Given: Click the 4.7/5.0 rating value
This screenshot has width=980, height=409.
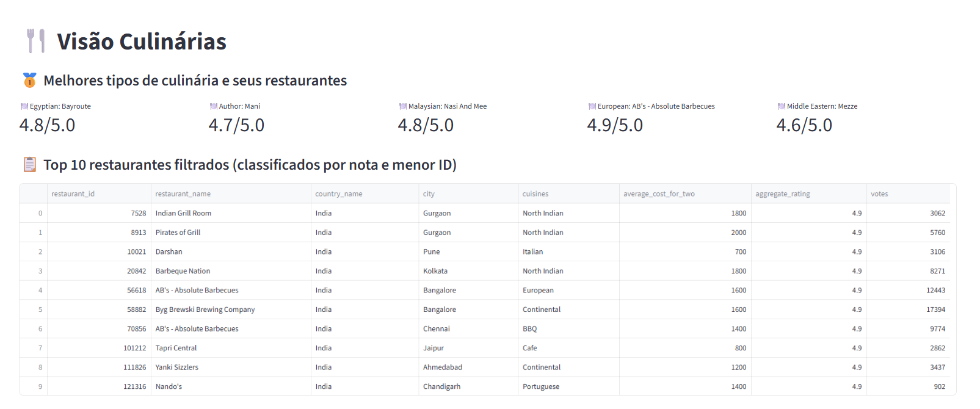Looking at the screenshot, I should click(237, 125).
